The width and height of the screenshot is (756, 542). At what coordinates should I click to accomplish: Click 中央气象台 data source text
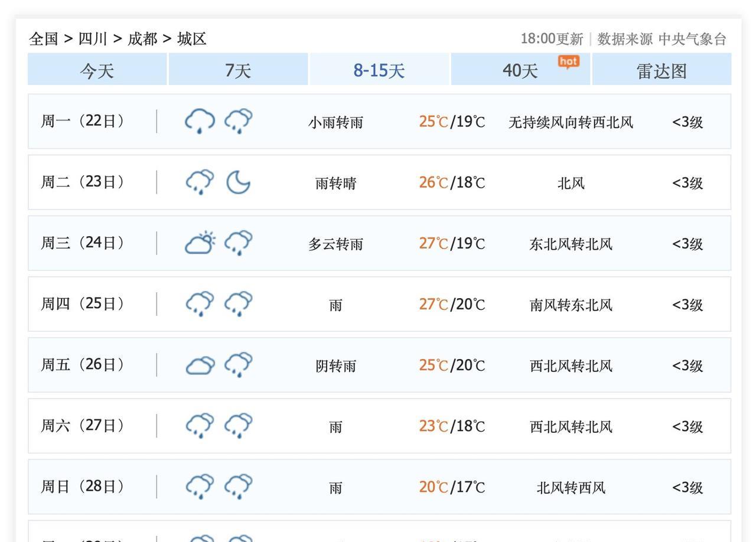(692, 39)
